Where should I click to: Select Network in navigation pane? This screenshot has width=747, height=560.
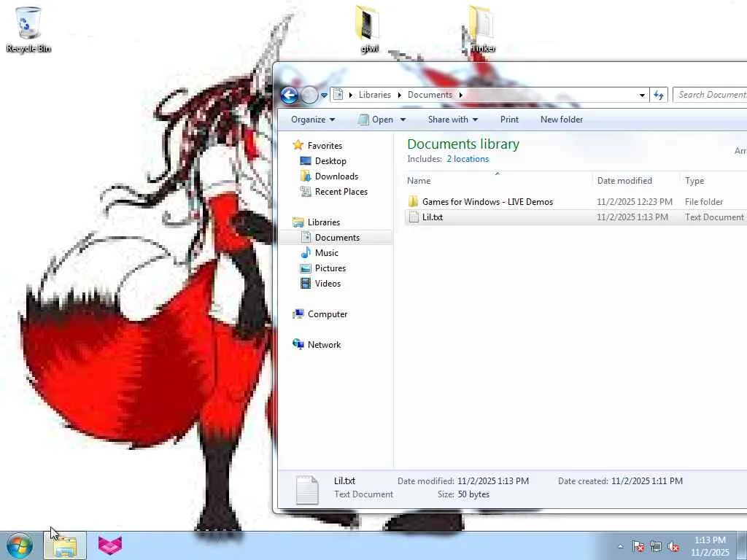tap(324, 345)
